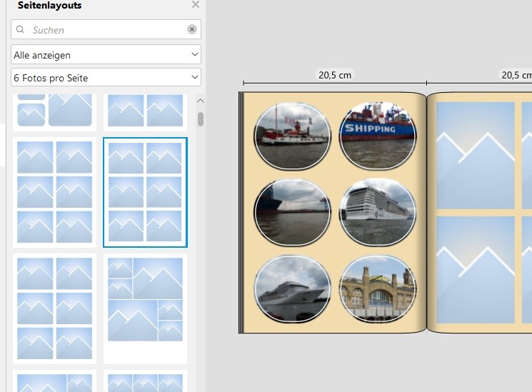Open the 'Alle anzeigen' dropdown
532x392 pixels.
tap(106, 54)
